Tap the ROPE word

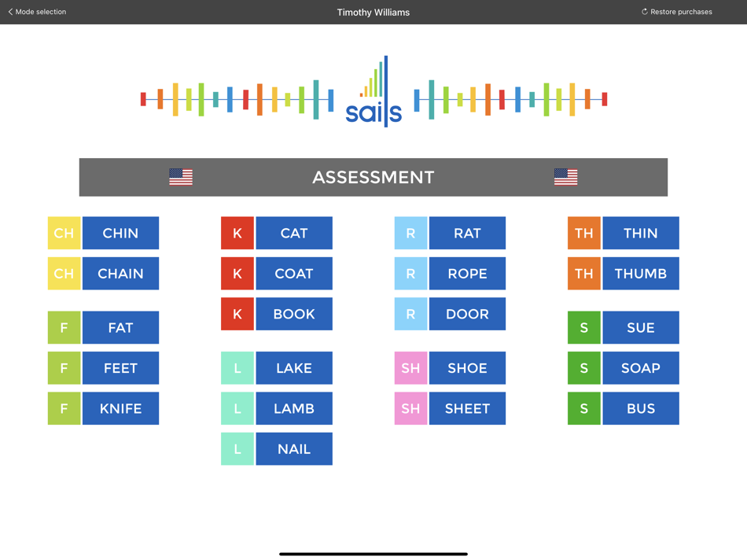click(467, 274)
